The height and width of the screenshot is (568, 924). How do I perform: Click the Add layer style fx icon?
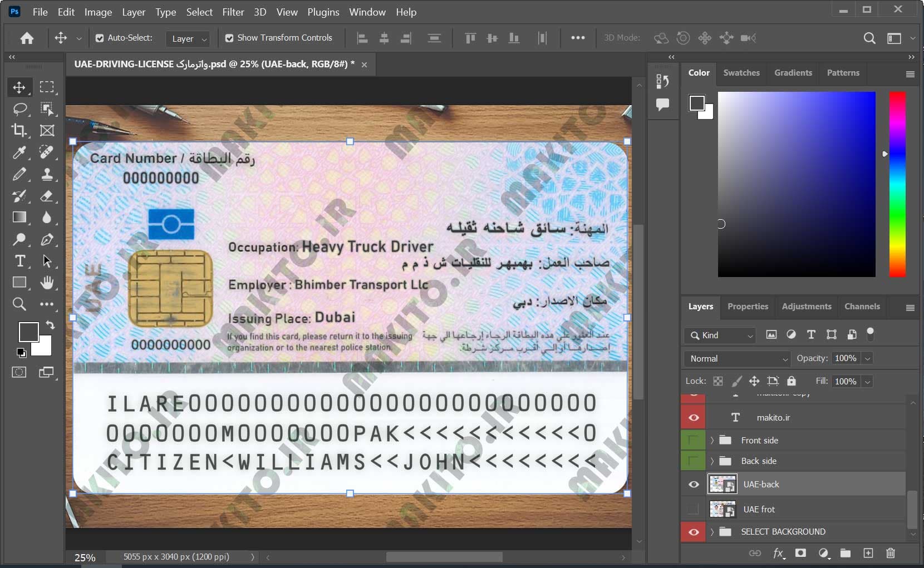778,553
